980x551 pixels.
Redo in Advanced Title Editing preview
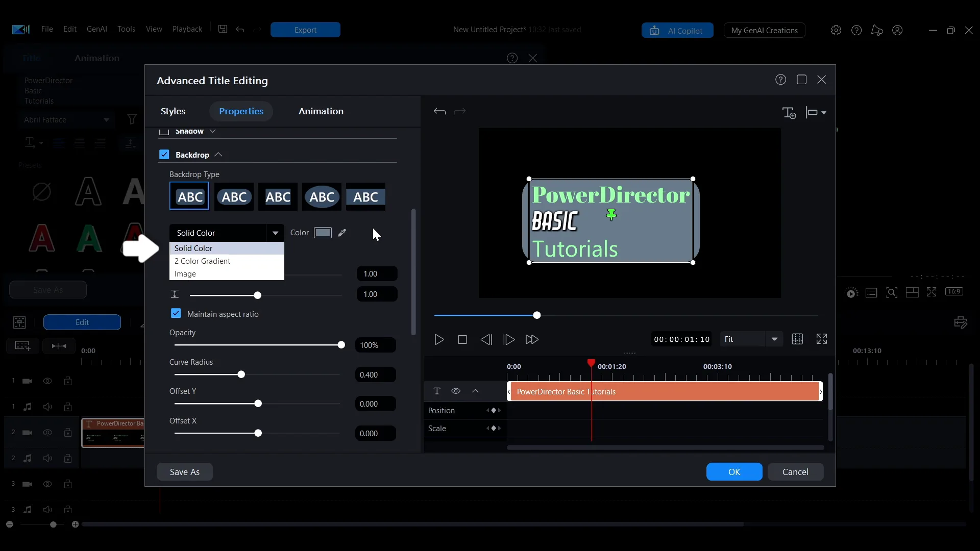pos(460,111)
